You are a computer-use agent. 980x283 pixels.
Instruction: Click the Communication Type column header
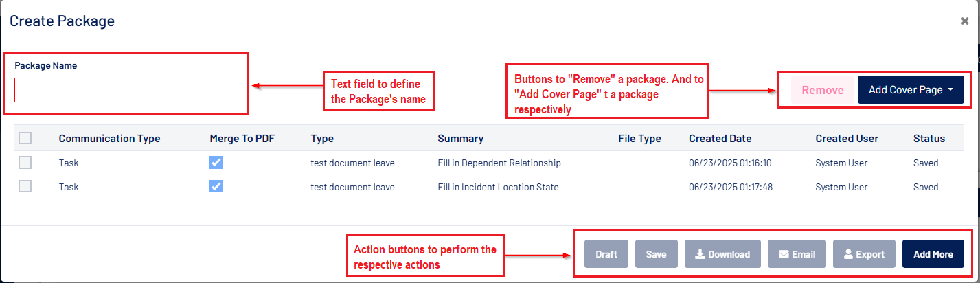(x=109, y=139)
